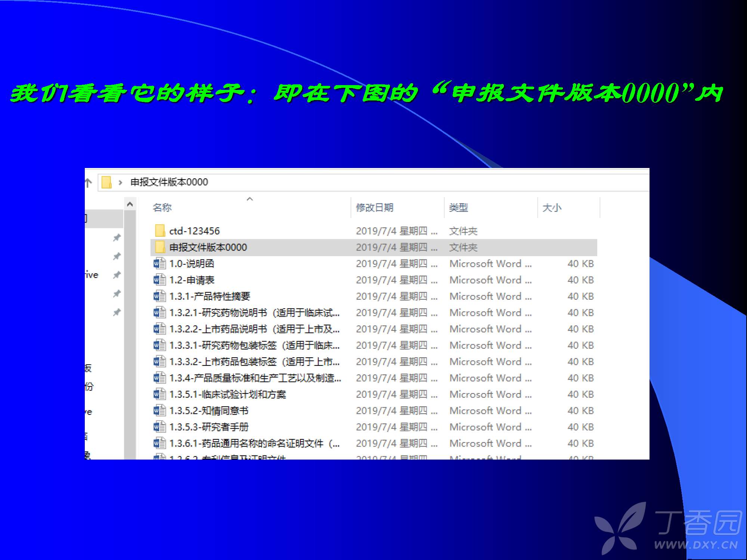The image size is (747, 560).
Task: Click Word icon of 1.3.5.1-临床试验计划和方案
Action: click(159, 394)
